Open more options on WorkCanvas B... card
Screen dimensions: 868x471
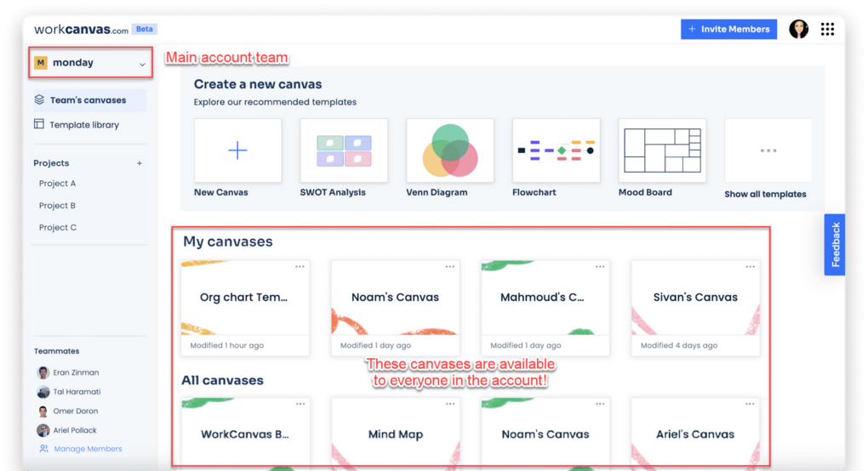[300, 404]
